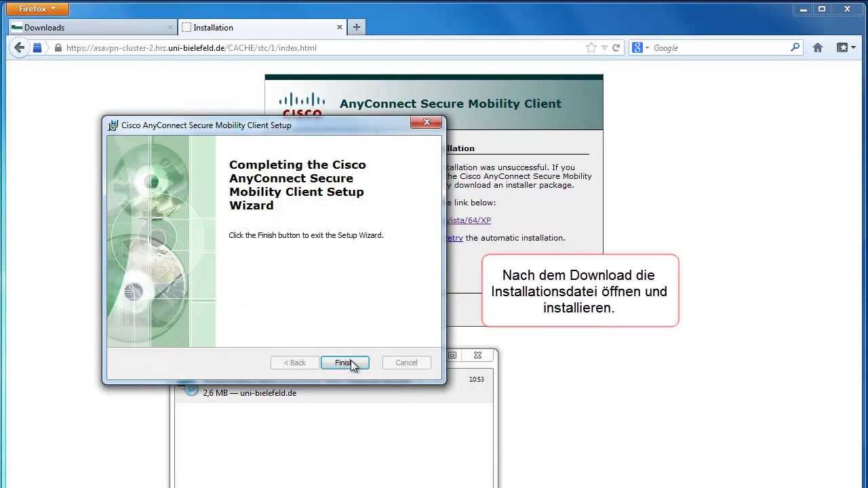Viewport: 868px width, 488px height.
Task: Click the Cisco logo on the webpage
Action: point(302,106)
